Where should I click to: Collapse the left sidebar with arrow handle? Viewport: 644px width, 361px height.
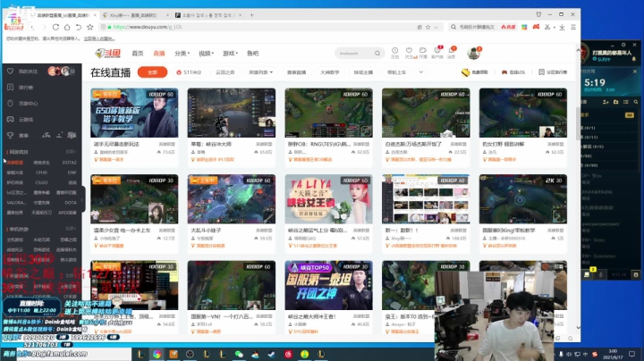82,199
